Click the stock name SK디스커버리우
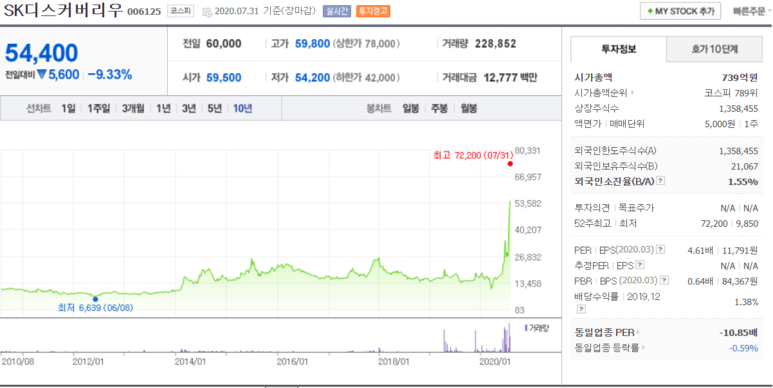 click(63, 11)
